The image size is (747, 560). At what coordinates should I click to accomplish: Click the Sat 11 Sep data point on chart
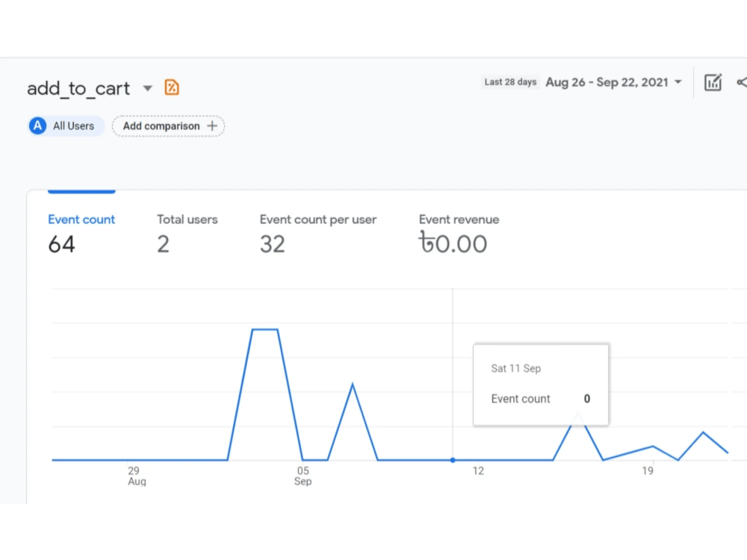[453, 460]
